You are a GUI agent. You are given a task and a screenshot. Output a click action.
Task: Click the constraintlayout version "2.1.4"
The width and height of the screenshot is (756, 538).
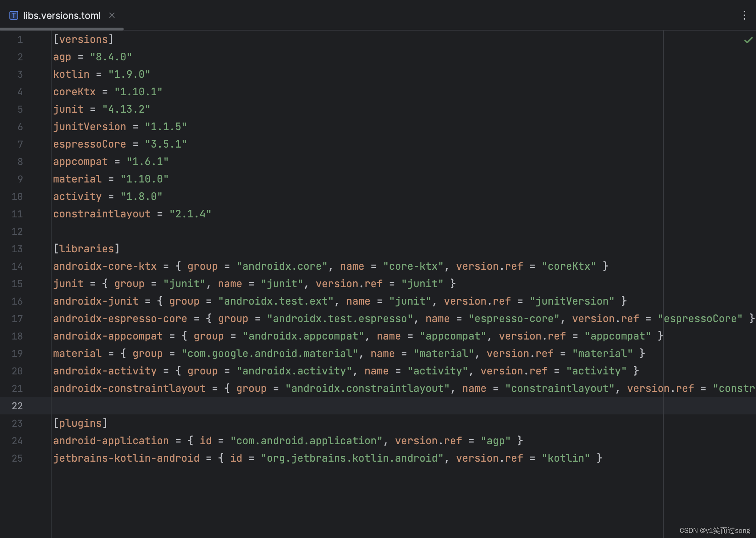[190, 214]
